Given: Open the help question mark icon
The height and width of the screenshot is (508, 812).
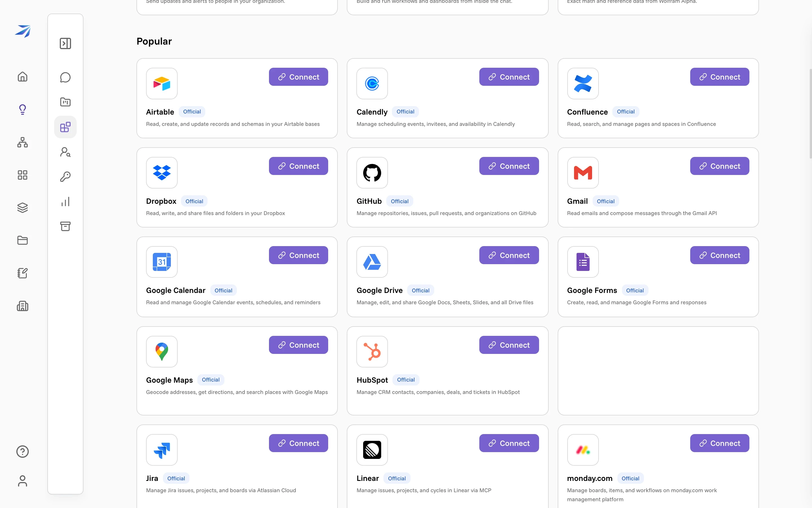Looking at the screenshot, I should coord(23,452).
